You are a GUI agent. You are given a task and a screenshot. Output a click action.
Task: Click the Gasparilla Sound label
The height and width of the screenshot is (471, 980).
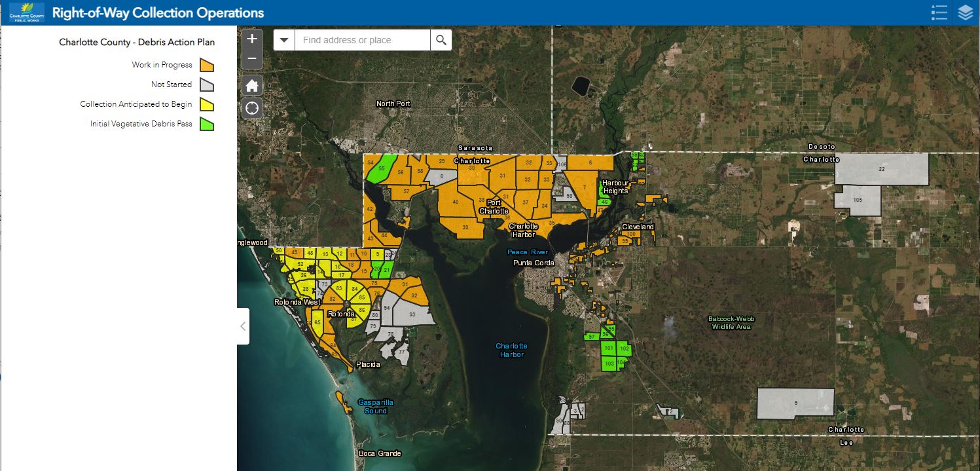(x=376, y=407)
